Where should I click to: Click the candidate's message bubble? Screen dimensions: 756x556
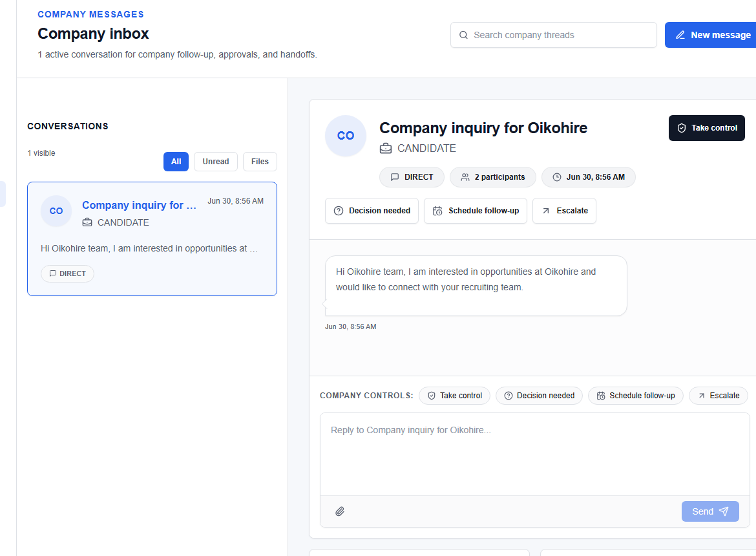(476, 286)
